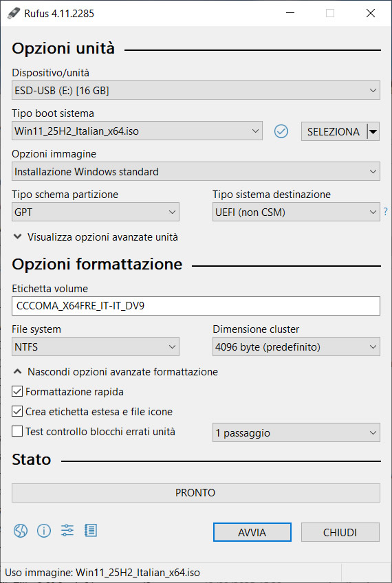Screen dimensions: 392x583
Task: Click the blue question mark help icon
Action: pyautogui.click(x=386, y=212)
